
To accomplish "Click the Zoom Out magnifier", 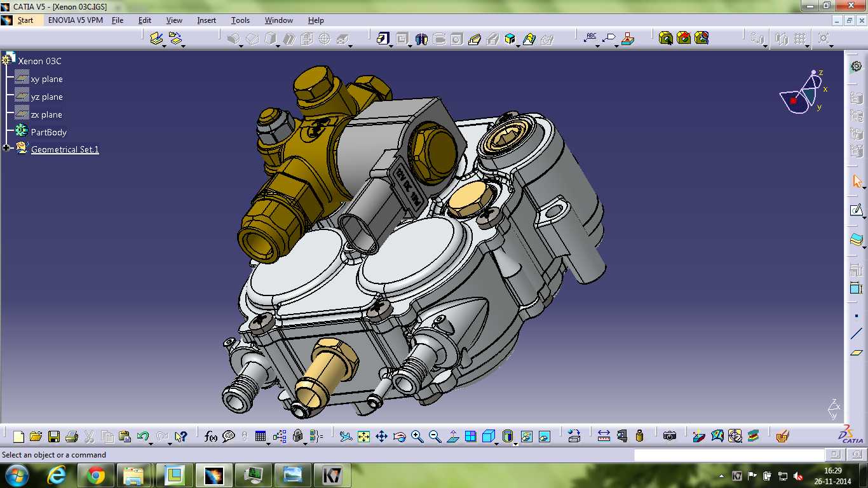I will [435, 437].
